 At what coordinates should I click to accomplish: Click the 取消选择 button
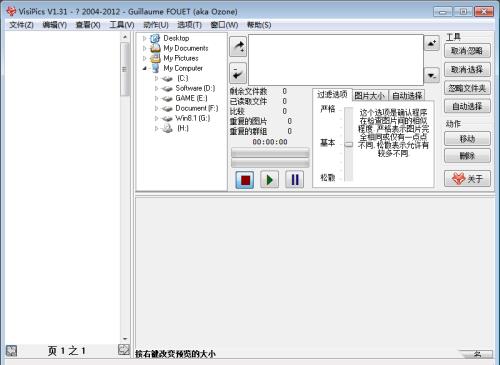tap(467, 70)
